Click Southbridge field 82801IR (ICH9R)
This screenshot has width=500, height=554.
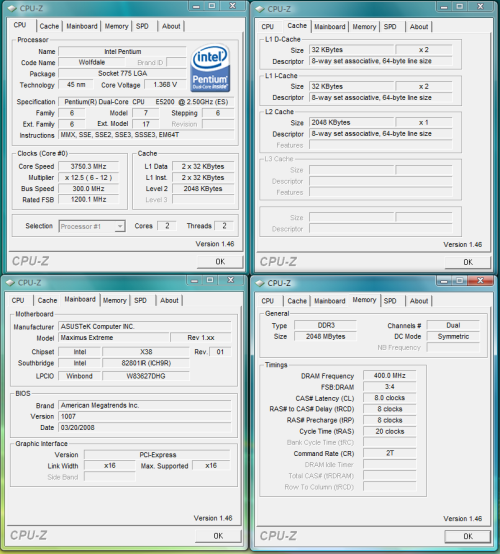pyautogui.click(x=146, y=363)
